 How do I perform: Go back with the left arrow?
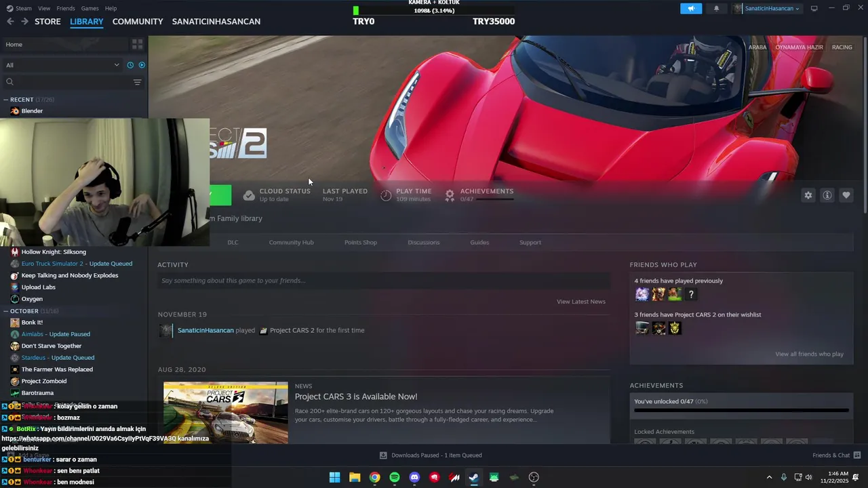pos(10,22)
